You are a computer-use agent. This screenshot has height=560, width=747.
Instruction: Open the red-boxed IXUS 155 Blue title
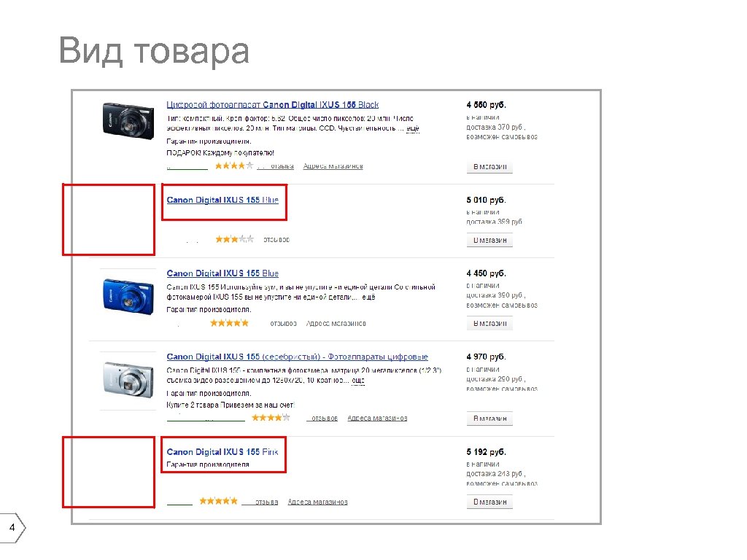222,200
